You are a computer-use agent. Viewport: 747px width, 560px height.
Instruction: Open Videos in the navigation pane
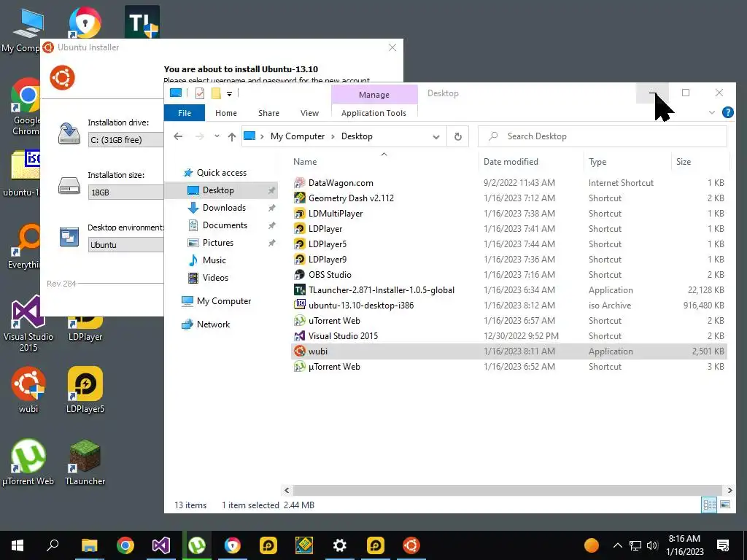click(215, 278)
